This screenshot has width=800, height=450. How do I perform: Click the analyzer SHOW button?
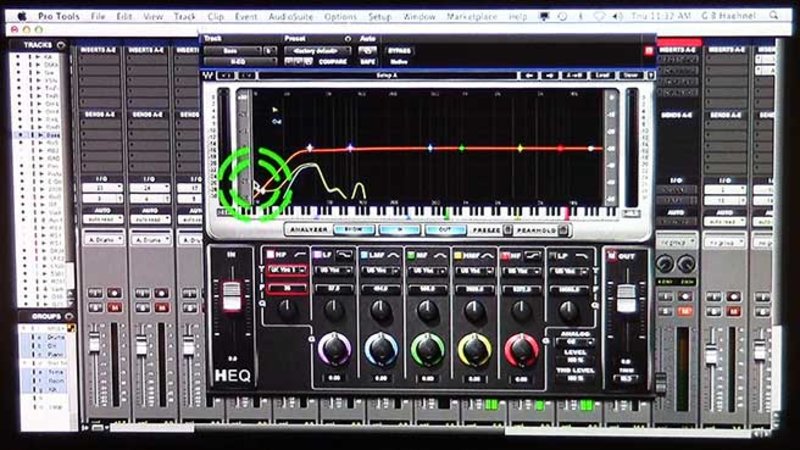(x=354, y=230)
